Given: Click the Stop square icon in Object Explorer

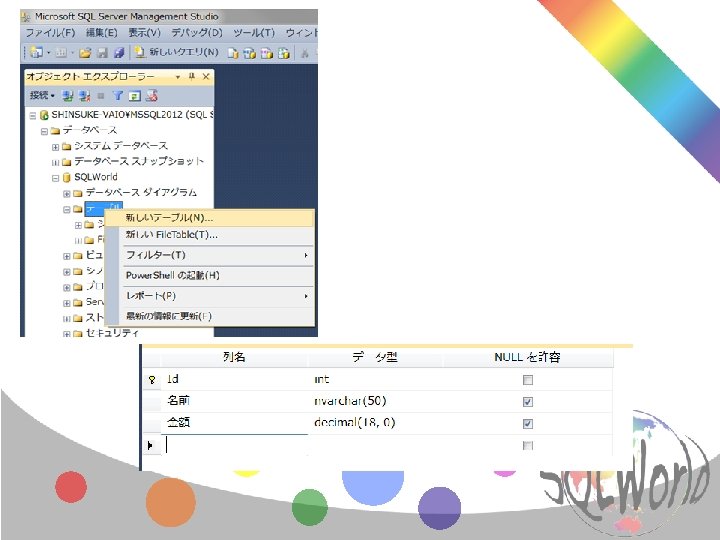Looking at the screenshot, I should (x=101, y=96).
